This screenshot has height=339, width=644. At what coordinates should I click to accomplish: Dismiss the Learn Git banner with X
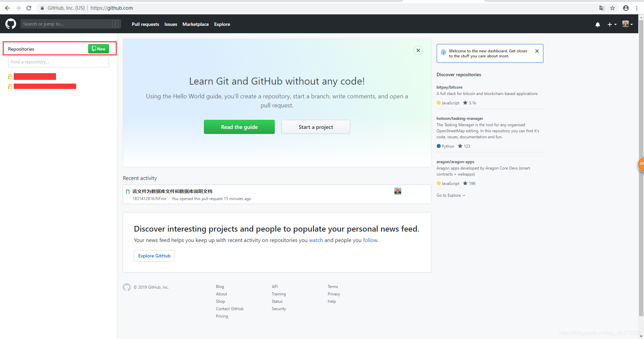pos(418,50)
